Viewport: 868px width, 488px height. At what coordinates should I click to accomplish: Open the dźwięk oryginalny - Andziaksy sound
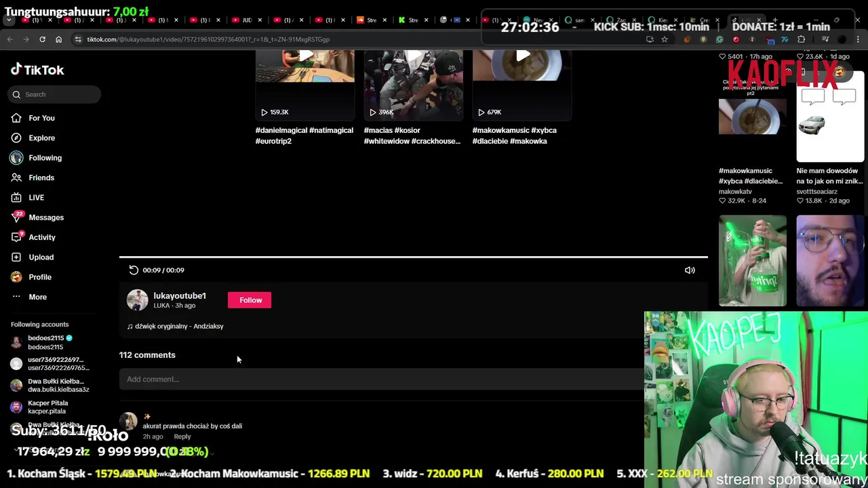tap(175, 326)
